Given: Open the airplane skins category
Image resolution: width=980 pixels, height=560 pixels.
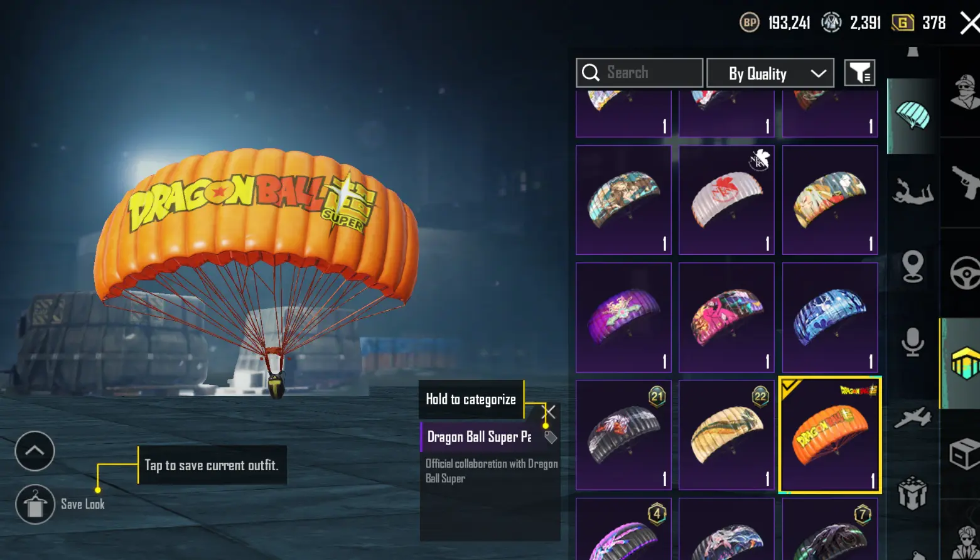Looking at the screenshot, I should point(913,417).
